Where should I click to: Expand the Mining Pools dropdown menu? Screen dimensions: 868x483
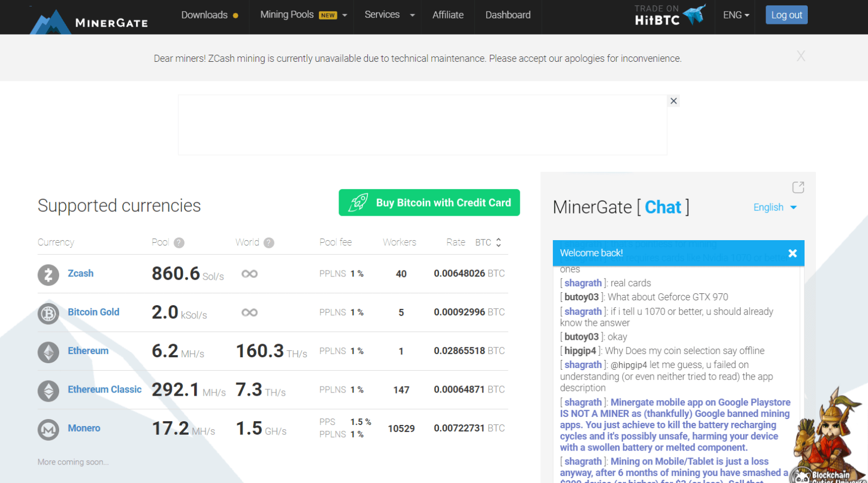(303, 15)
